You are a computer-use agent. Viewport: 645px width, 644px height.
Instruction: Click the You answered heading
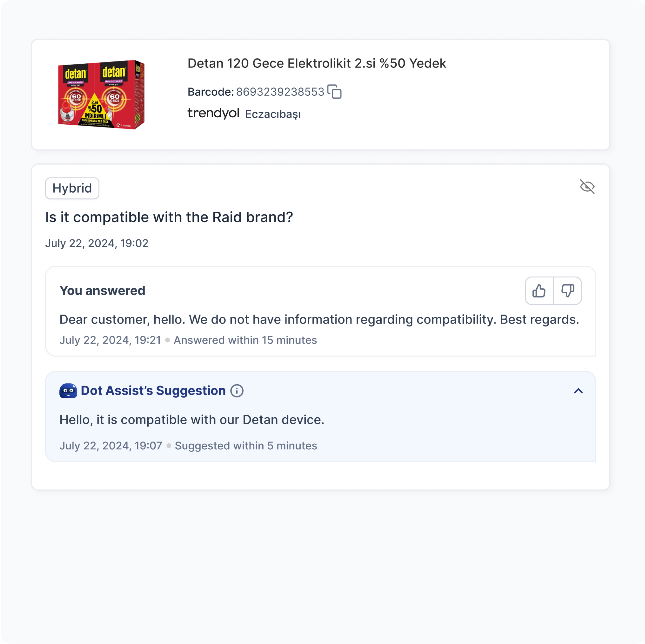(x=103, y=291)
